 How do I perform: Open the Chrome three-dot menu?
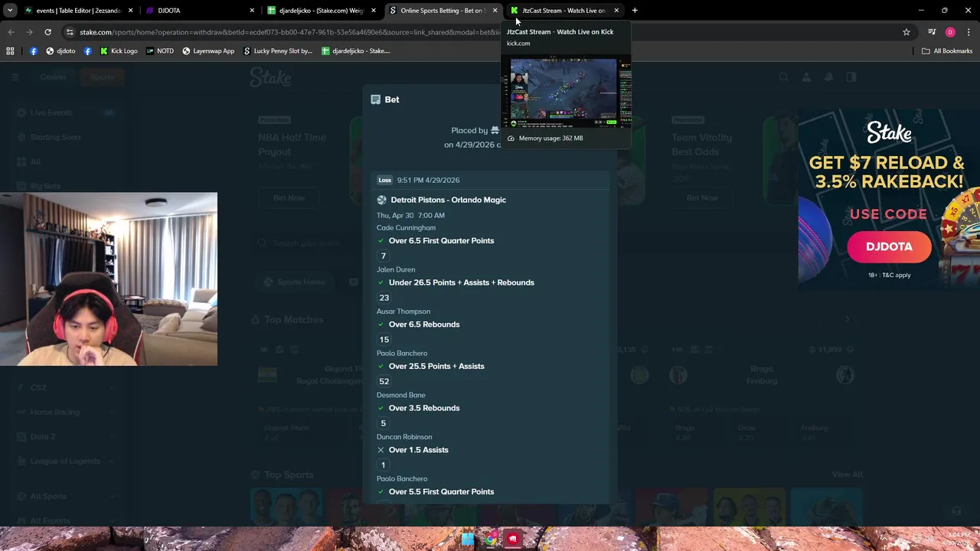[969, 32]
